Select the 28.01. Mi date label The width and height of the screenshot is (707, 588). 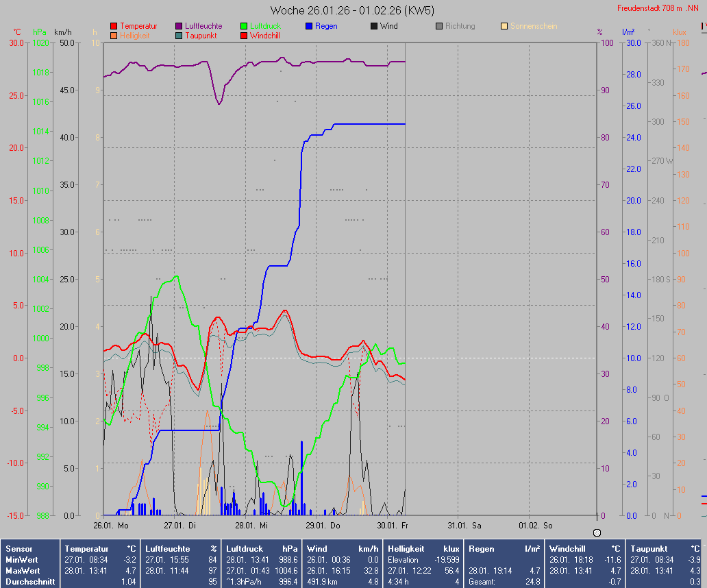click(x=252, y=526)
